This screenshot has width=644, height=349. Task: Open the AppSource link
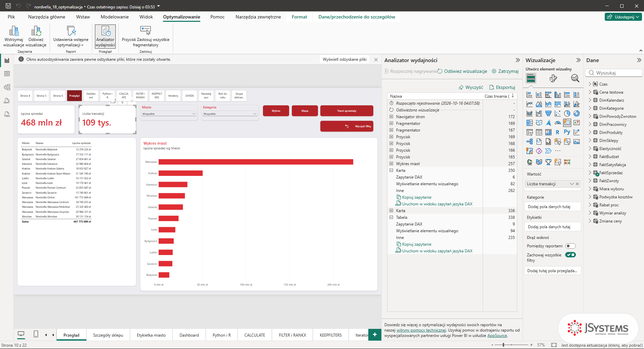pos(497,336)
